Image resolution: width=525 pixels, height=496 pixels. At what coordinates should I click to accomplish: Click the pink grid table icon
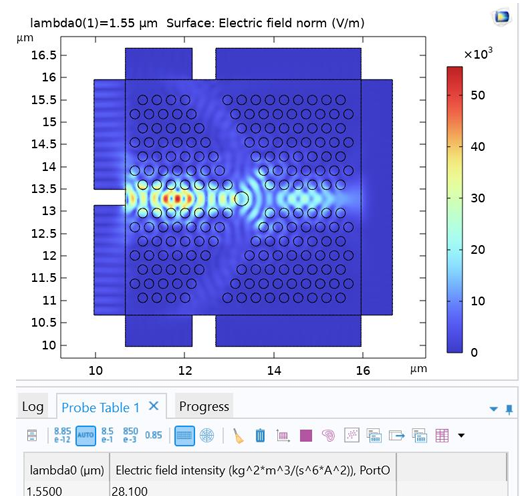coord(442,436)
